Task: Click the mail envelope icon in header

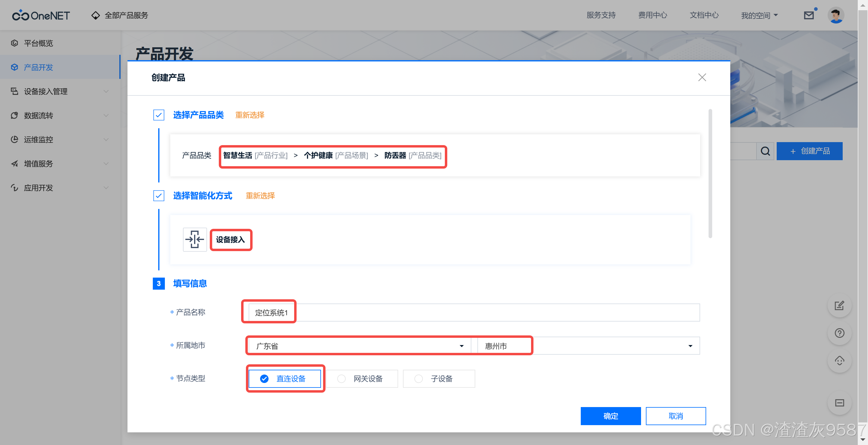Action: click(809, 15)
